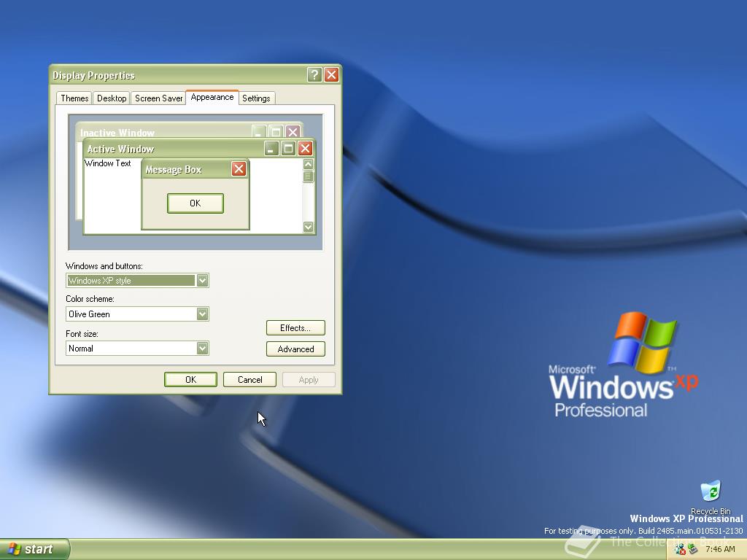Viewport: 747px width, 560px height.
Task: Switch to the Desktop tab
Action: [112, 98]
